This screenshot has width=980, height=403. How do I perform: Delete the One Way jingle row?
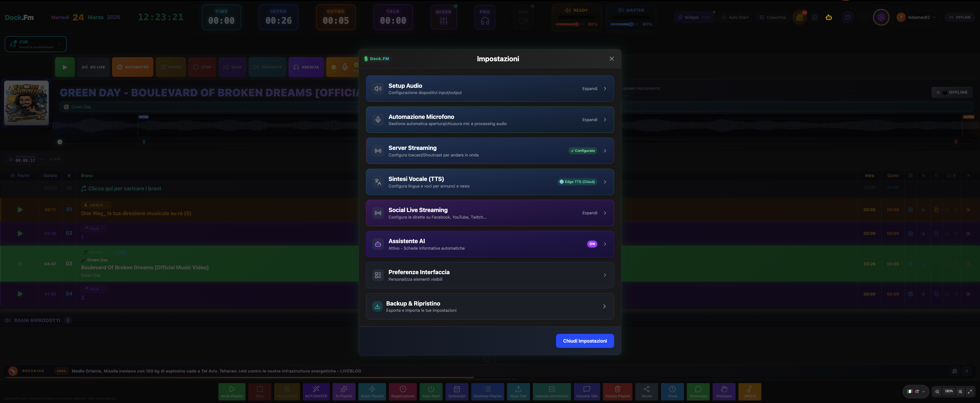tap(968, 210)
